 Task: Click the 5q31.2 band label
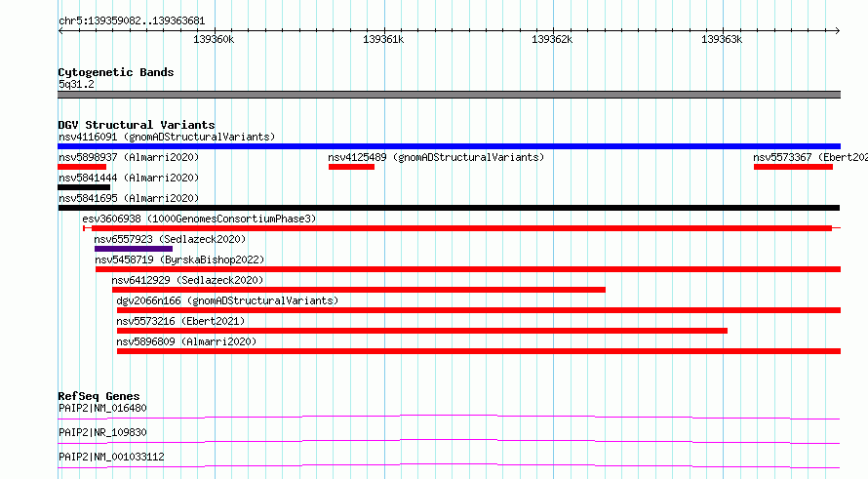[76, 84]
